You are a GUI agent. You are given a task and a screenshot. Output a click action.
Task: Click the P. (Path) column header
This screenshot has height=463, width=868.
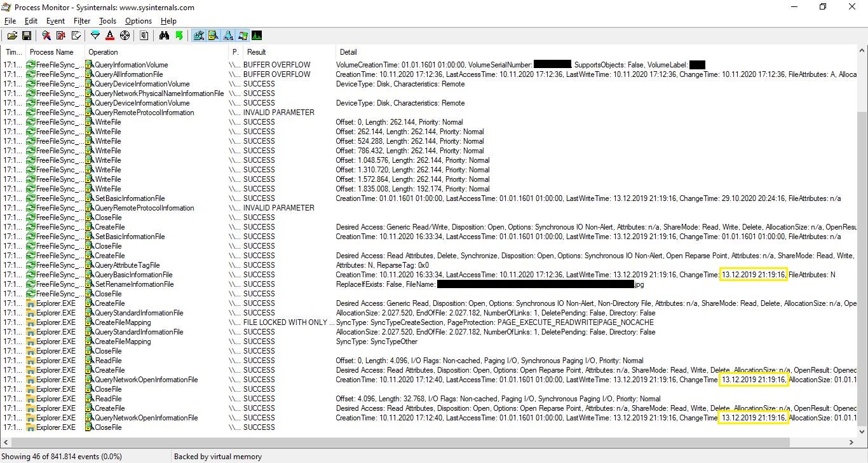236,52
